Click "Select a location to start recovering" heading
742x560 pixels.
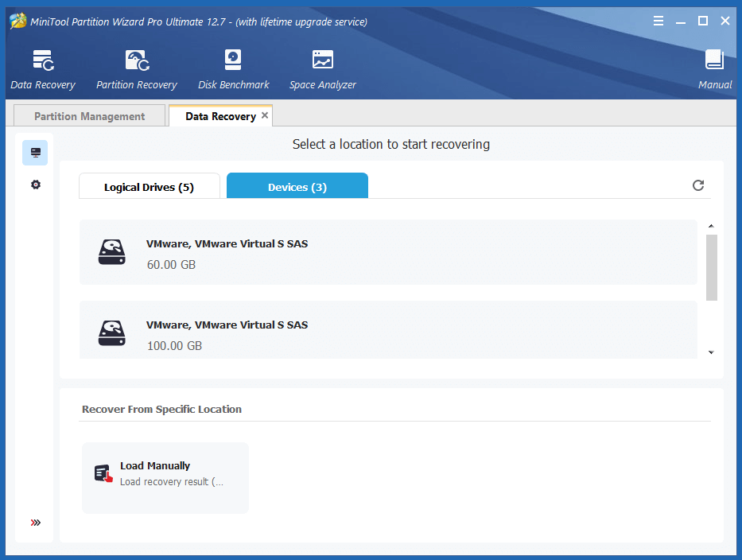390,145
